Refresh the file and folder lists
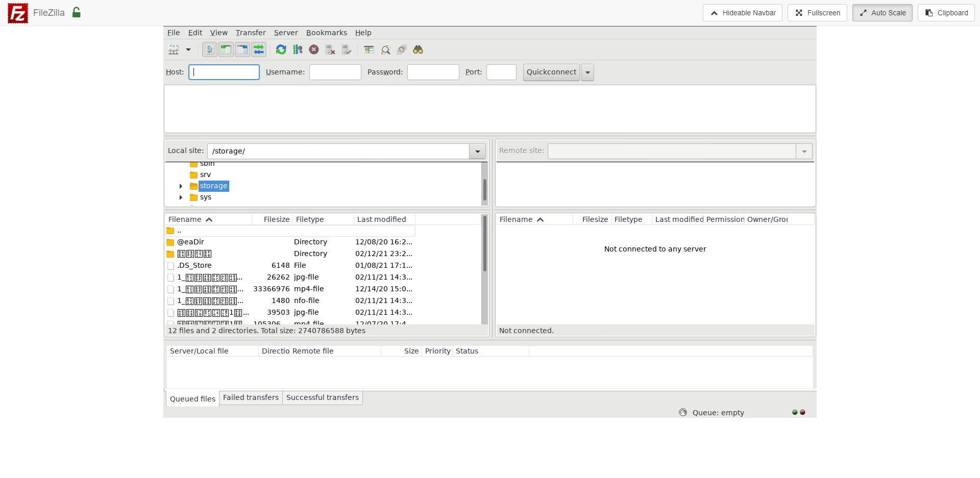The image size is (980, 478). point(281,49)
